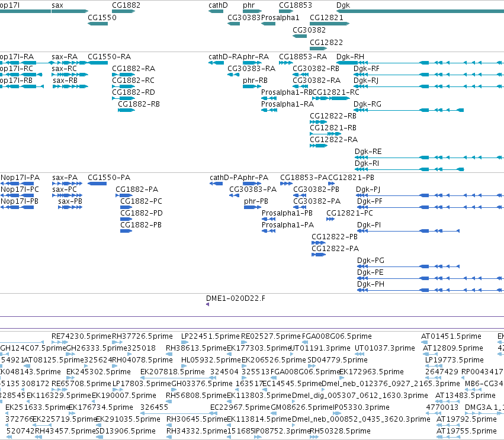Image resolution: width=504 pixels, height=440 pixels.
Task: Click transcript CG30383-RA
Action: click(251, 69)
